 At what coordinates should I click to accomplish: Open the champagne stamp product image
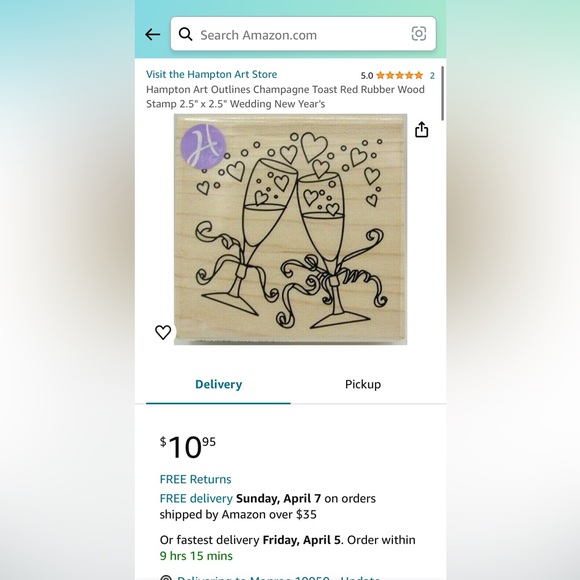click(x=290, y=229)
